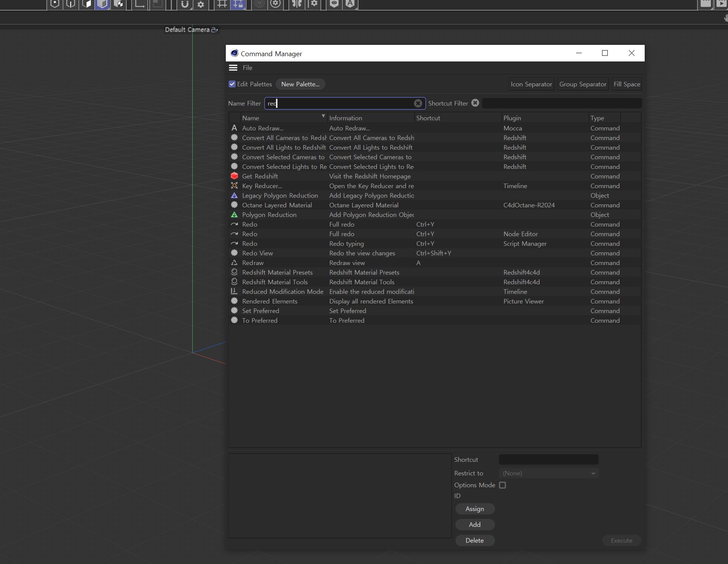Sort by the Name column header
The image size is (728, 564).
(284, 118)
